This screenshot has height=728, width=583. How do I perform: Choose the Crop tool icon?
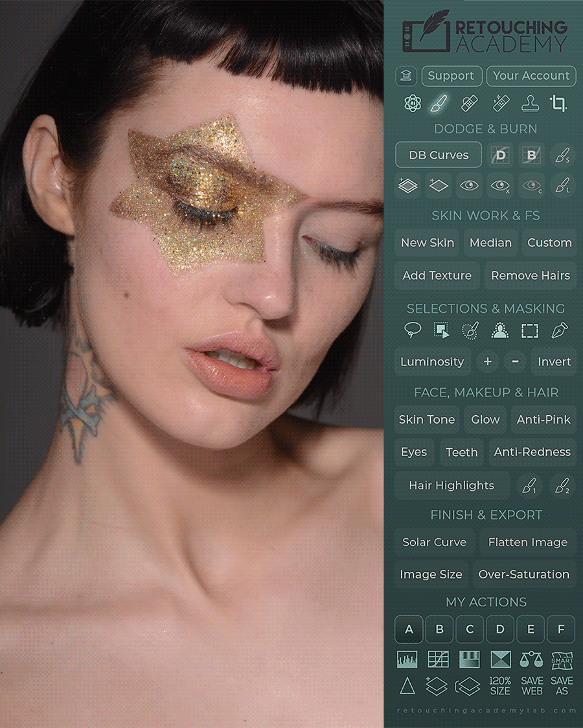(558, 103)
